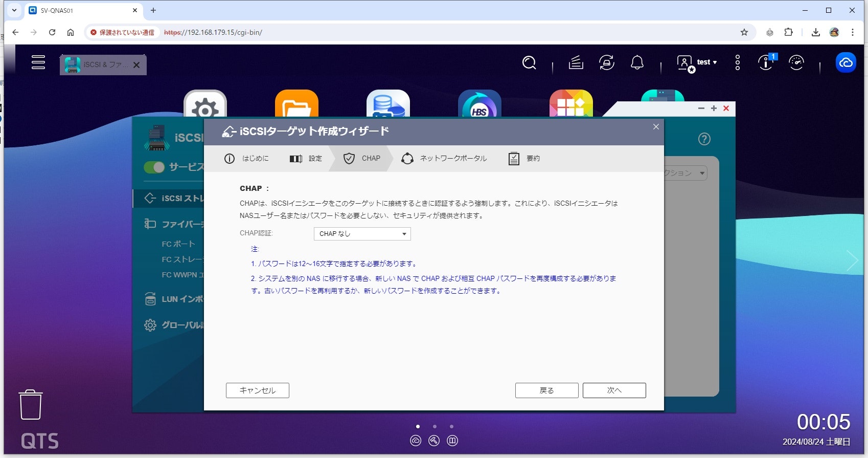Open the HBS desktop icon
868x458 pixels.
coord(479,104)
